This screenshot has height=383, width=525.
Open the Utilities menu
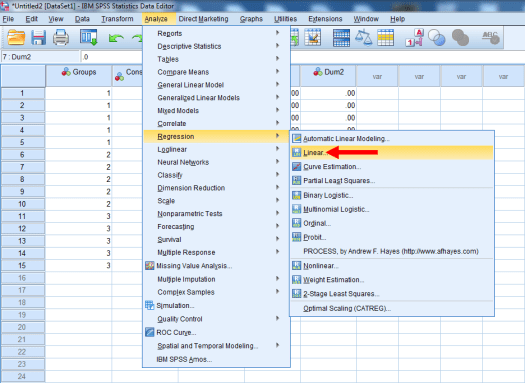click(285, 19)
